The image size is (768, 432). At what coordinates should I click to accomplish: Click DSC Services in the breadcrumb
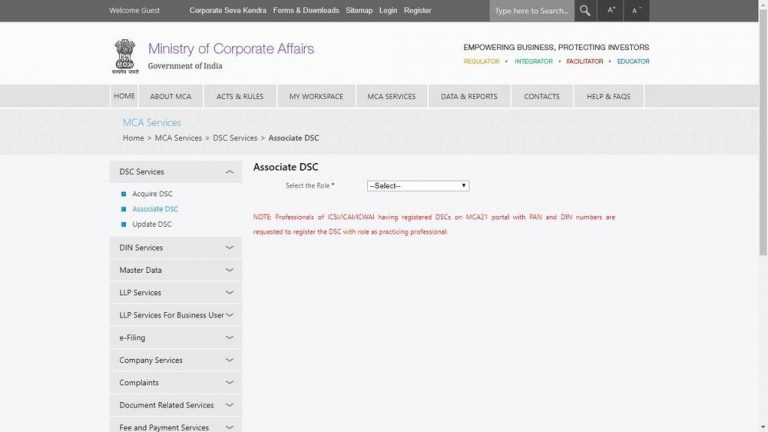click(x=235, y=137)
